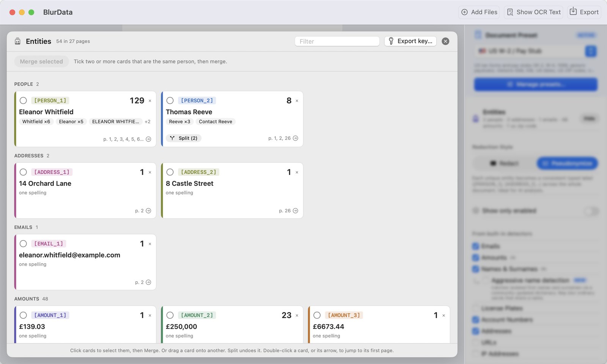This screenshot has height=364, width=607.
Task: Tick the EMAIL_1 card selection circle
Action: coord(23,244)
